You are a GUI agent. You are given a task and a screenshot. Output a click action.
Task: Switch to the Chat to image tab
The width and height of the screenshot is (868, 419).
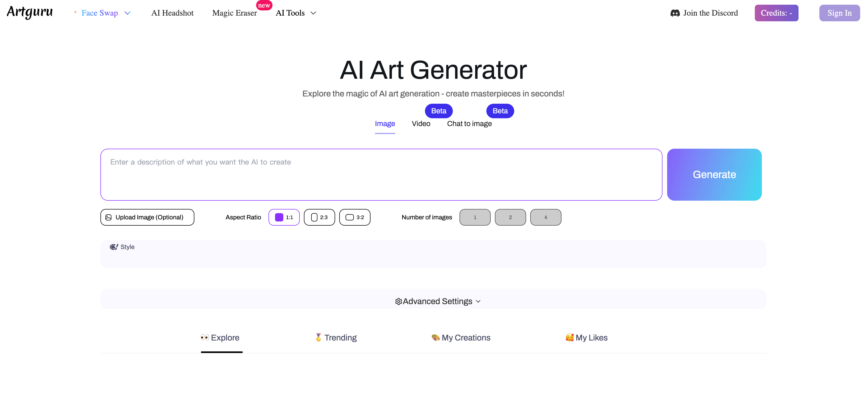(469, 124)
